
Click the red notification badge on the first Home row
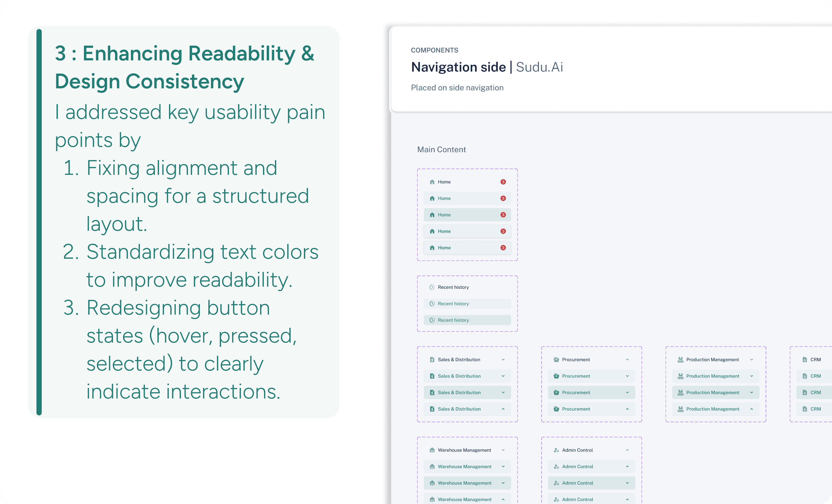pos(503,182)
